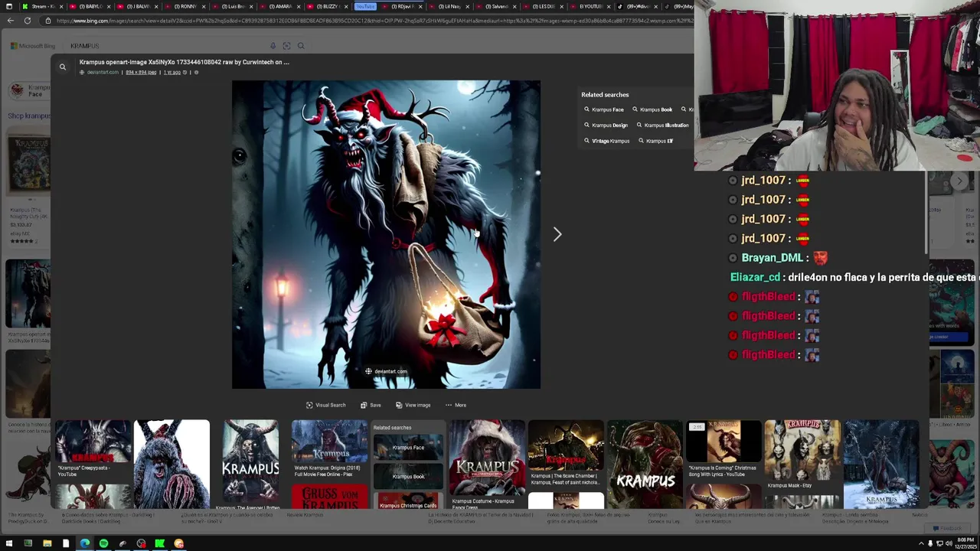Open the snowy forest Krampus thumbnail
Screen dimensions: 980x551
[x=881, y=464]
